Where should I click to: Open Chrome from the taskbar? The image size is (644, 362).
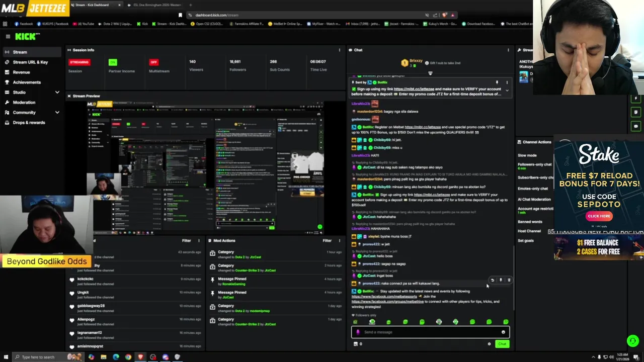pos(128,357)
